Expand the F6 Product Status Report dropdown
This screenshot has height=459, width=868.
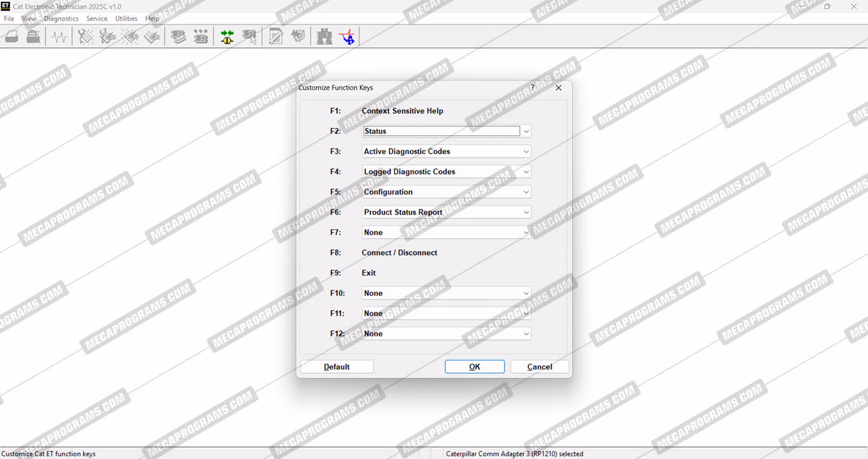point(526,213)
